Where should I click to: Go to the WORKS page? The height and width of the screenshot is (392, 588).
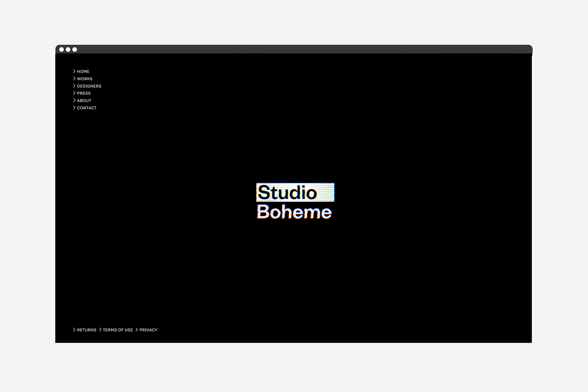click(85, 79)
